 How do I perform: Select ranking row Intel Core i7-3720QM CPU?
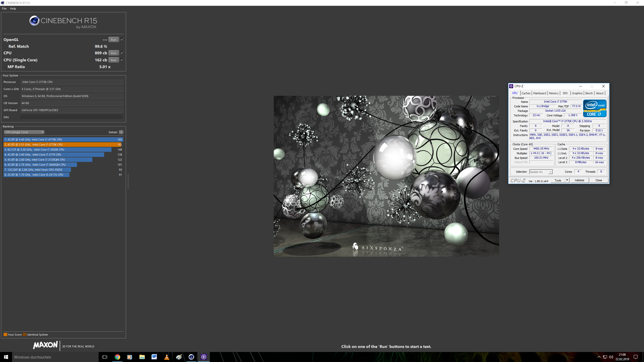(x=63, y=160)
